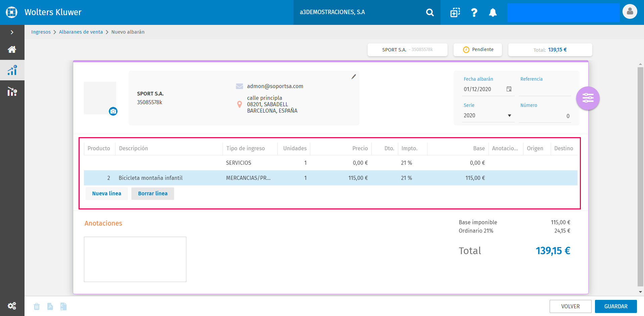Screen dimensions: 644x316
Task: Click the address location pin icon
Action: click(x=239, y=104)
